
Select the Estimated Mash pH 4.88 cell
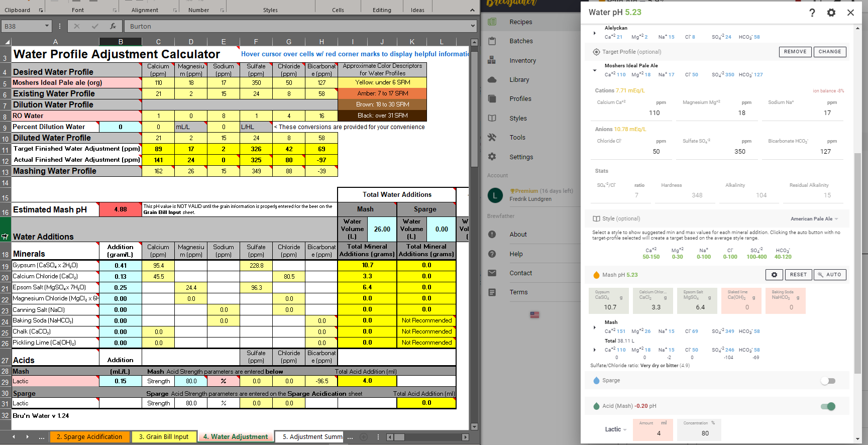(x=121, y=209)
